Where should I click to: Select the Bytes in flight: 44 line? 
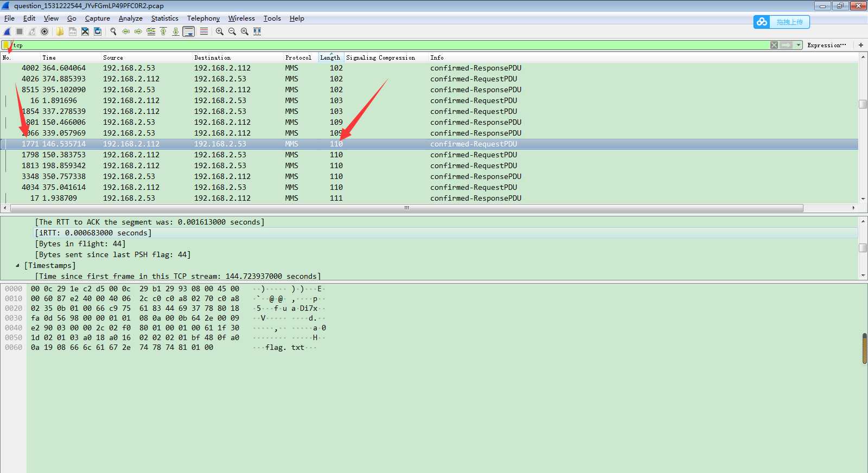point(80,244)
